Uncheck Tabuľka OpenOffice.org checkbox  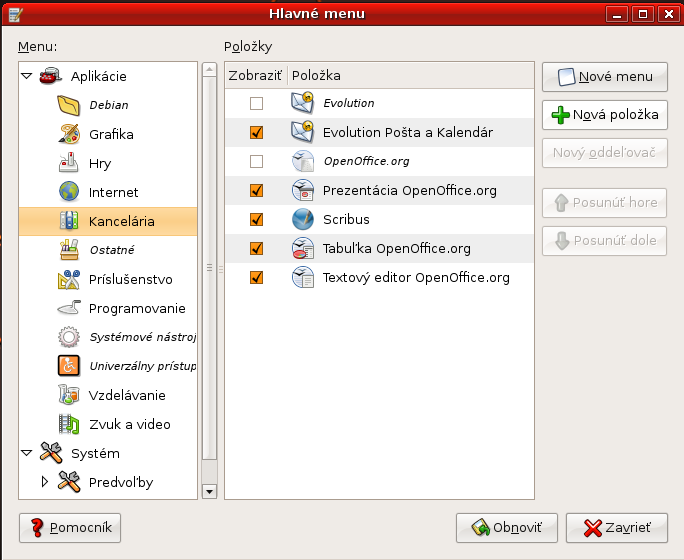point(256,248)
